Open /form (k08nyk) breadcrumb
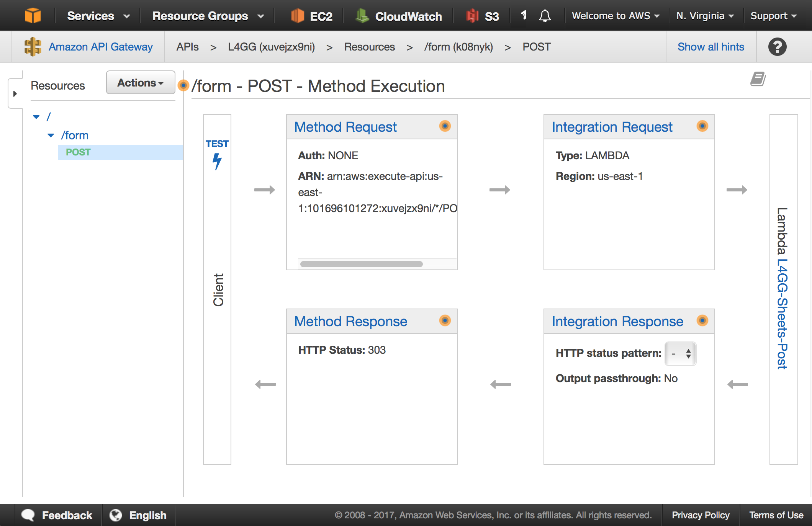This screenshot has width=812, height=526. pos(458,47)
